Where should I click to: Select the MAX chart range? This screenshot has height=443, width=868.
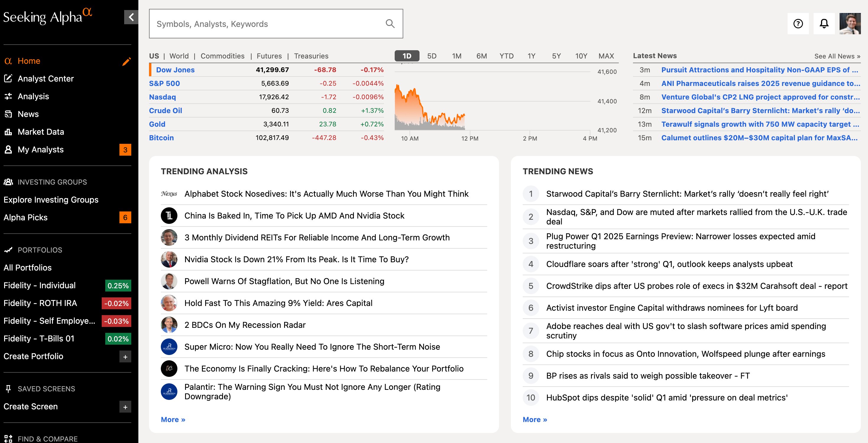(606, 56)
